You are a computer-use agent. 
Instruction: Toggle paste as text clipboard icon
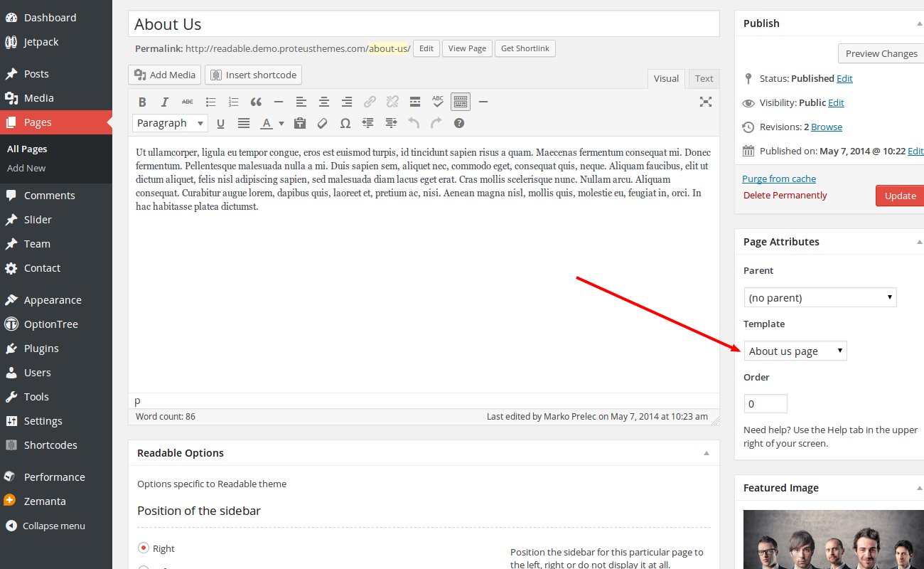[300, 123]
